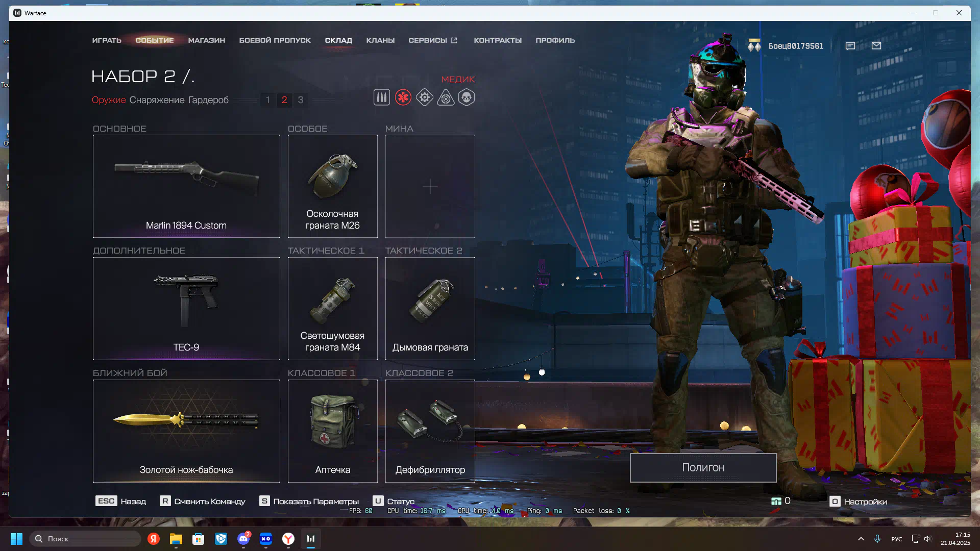This screenshot has height=551, width=980.
Task: Open the СЕРВИСЫ external link menu
Action: 433,40
